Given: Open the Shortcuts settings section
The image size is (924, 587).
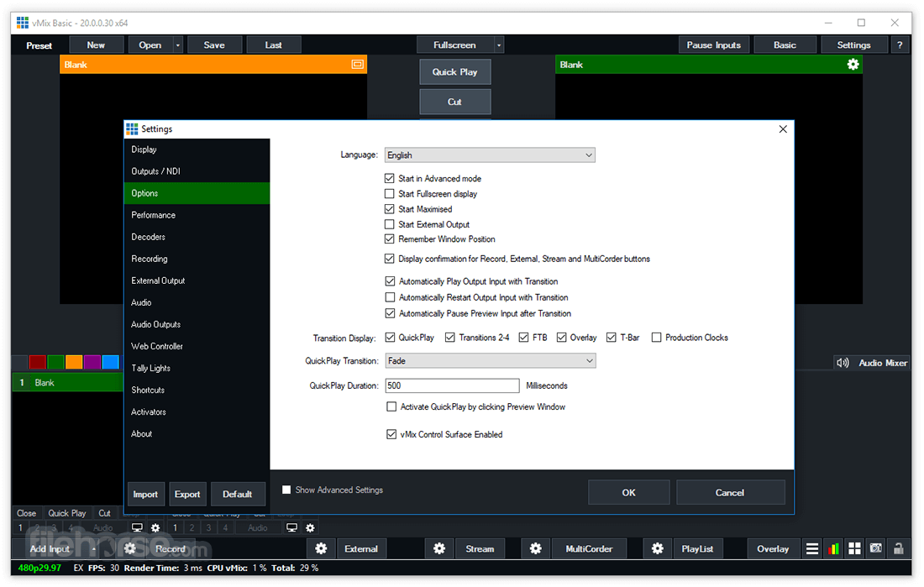Looking at the screenshot, I should coord(197,390).
